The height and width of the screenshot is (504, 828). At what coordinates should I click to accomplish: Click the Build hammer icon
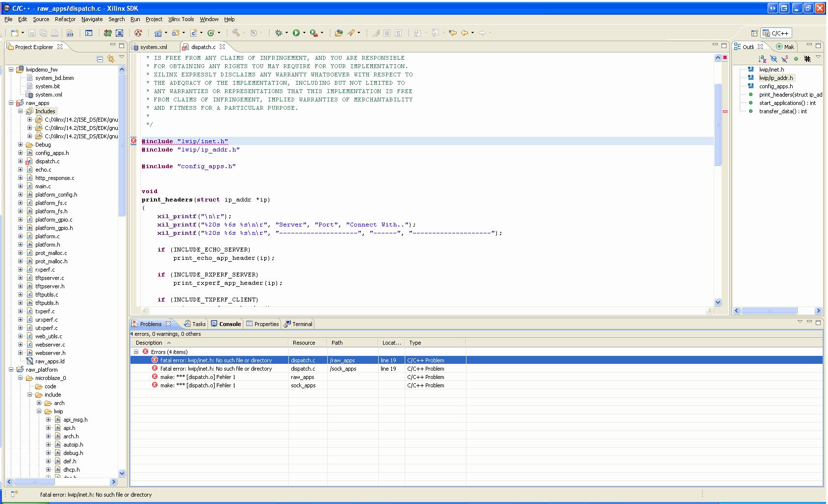(236, 33)
